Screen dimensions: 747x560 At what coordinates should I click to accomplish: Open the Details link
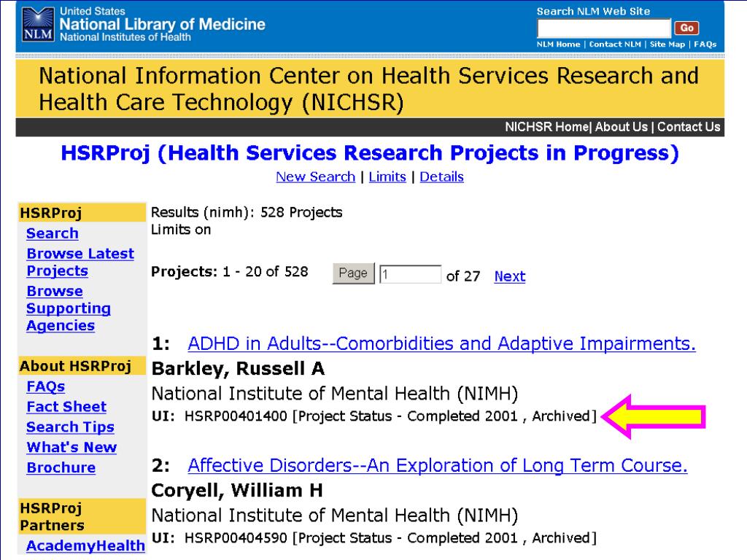[x=441, y=176]
